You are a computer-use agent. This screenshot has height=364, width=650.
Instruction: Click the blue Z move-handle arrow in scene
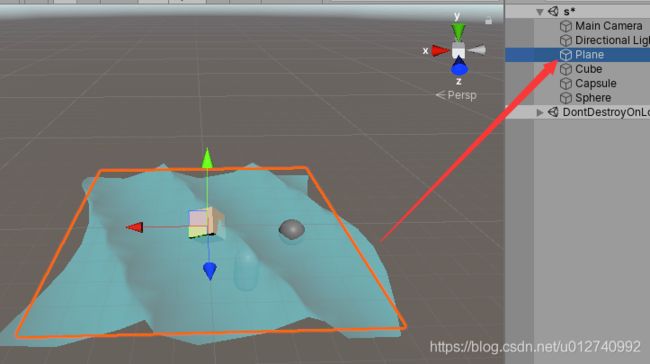[210, 271]
